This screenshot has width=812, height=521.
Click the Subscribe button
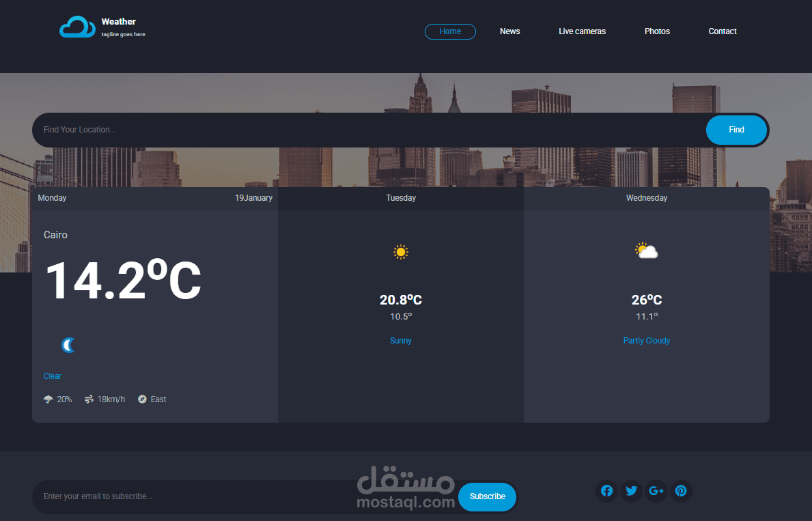pos(487,496)
